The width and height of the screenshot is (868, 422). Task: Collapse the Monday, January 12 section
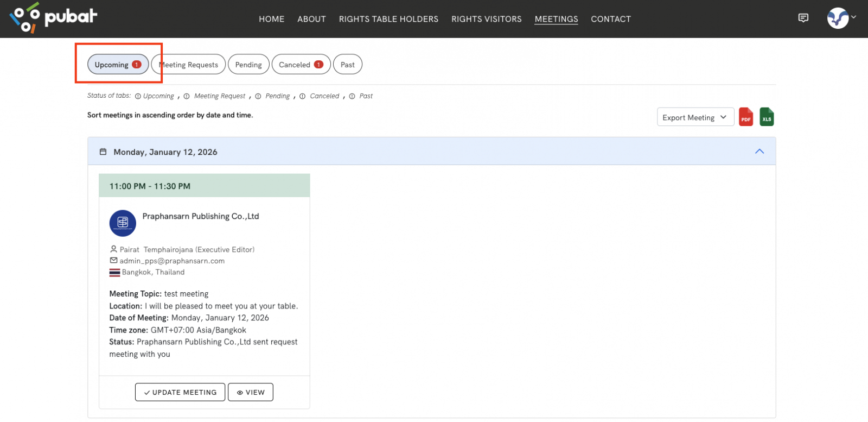coord(759,152)
